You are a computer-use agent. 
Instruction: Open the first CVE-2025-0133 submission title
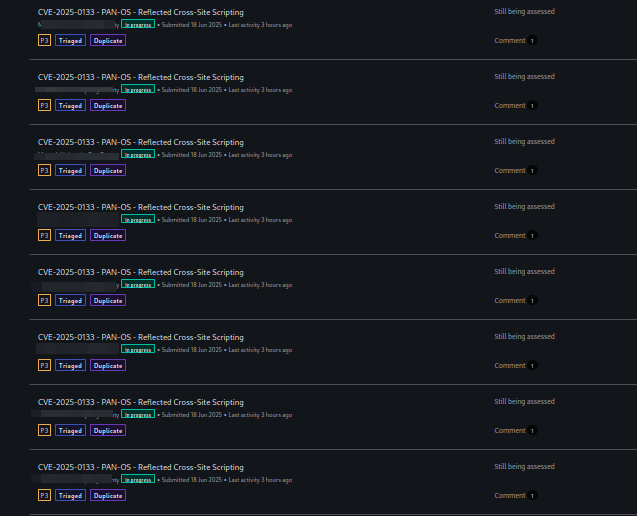pos(141,12)
